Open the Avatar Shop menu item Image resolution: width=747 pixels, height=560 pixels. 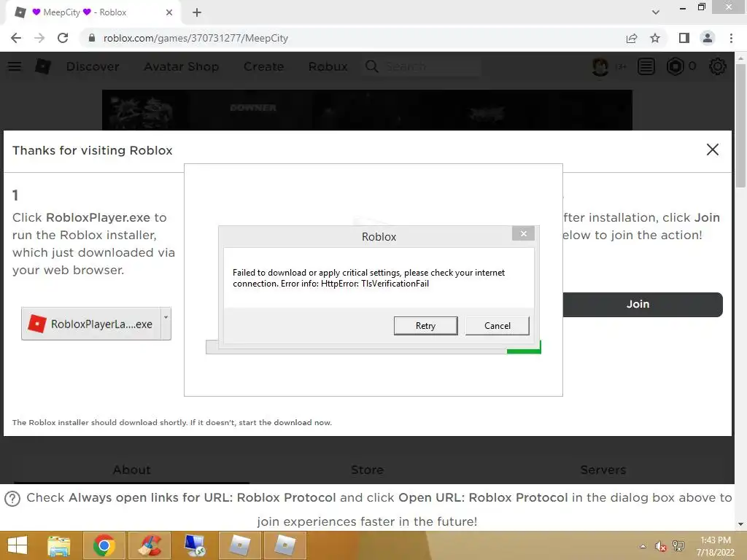coord(182,66)
